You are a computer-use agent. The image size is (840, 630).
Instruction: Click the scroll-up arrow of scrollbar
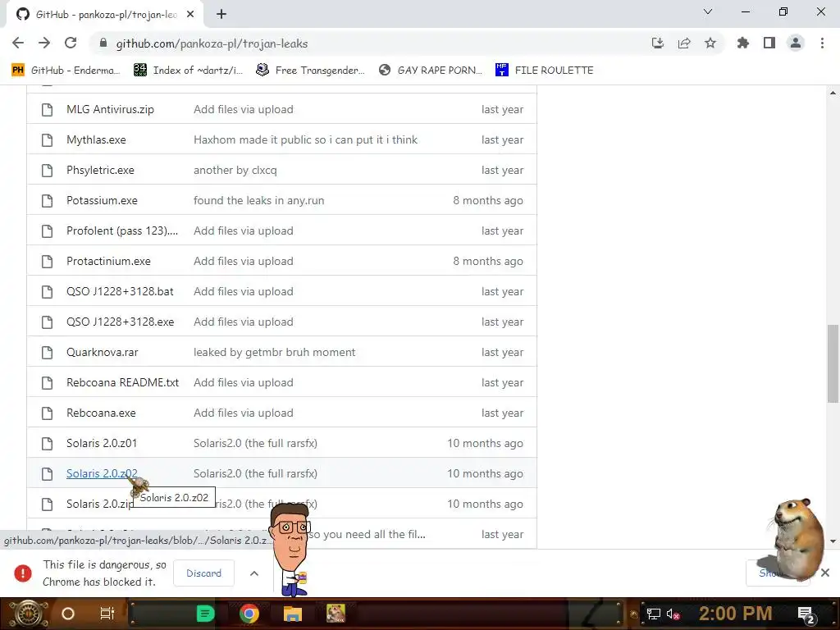[x=833, y=93]
